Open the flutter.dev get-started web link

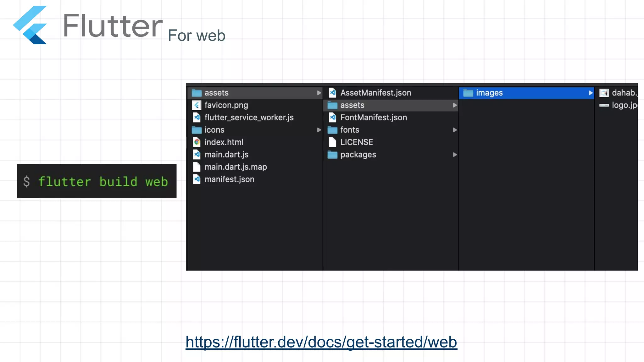point(321,342)
